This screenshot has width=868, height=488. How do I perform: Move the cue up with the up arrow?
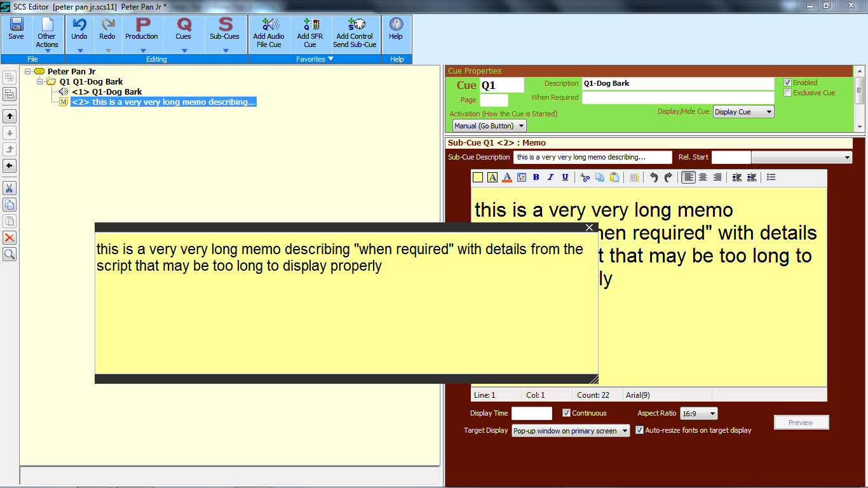[10, 116]
